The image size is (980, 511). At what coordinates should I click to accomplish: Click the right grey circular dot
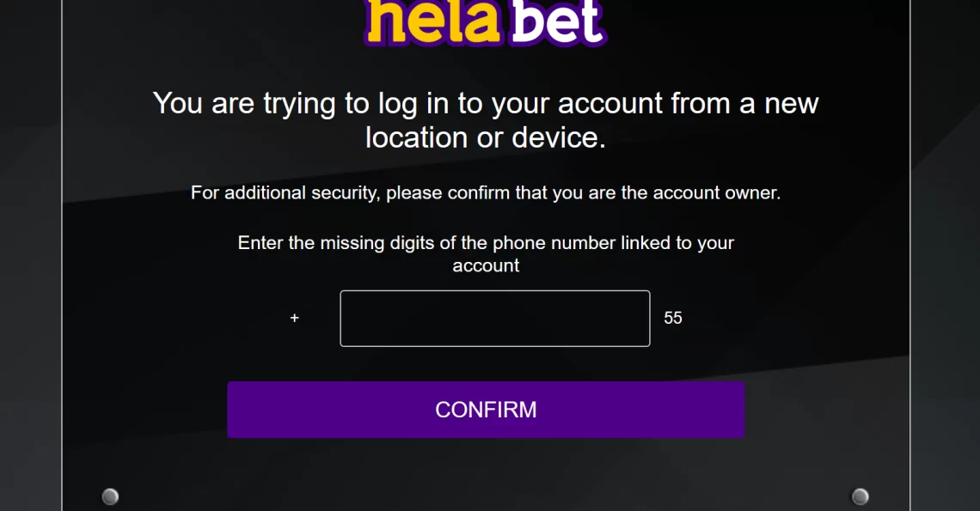coord(860,496)
